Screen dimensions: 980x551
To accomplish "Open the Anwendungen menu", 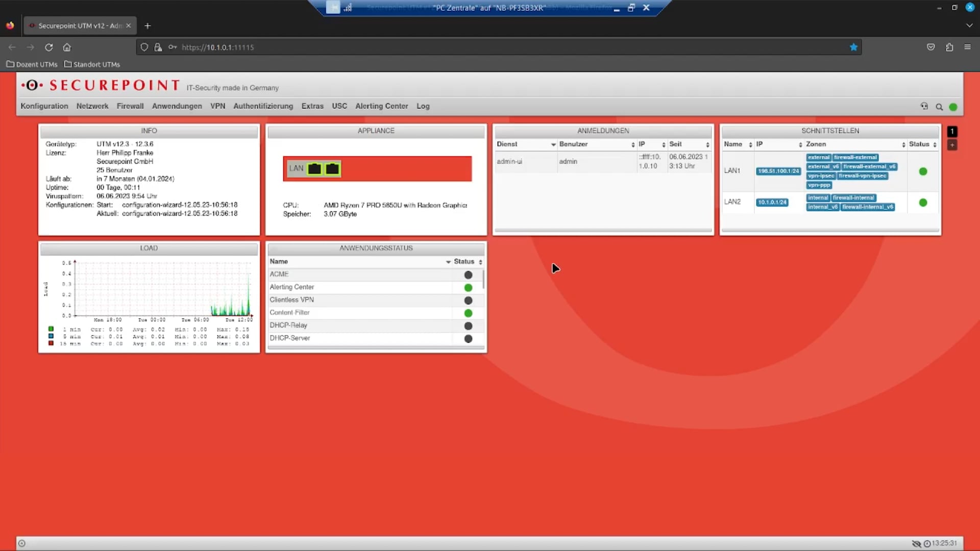I will [x=177, y=106].
